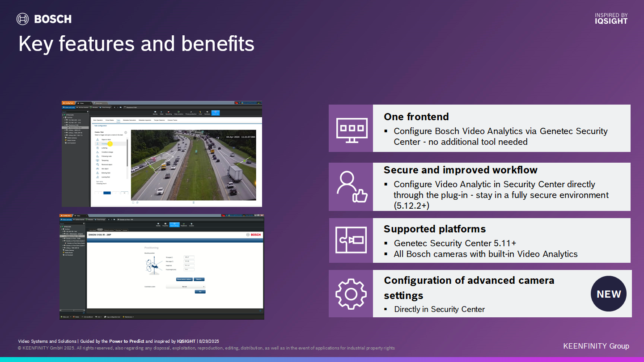Open the Video analytics tab
Screen dimensions: 644x362
pos(178,114)
